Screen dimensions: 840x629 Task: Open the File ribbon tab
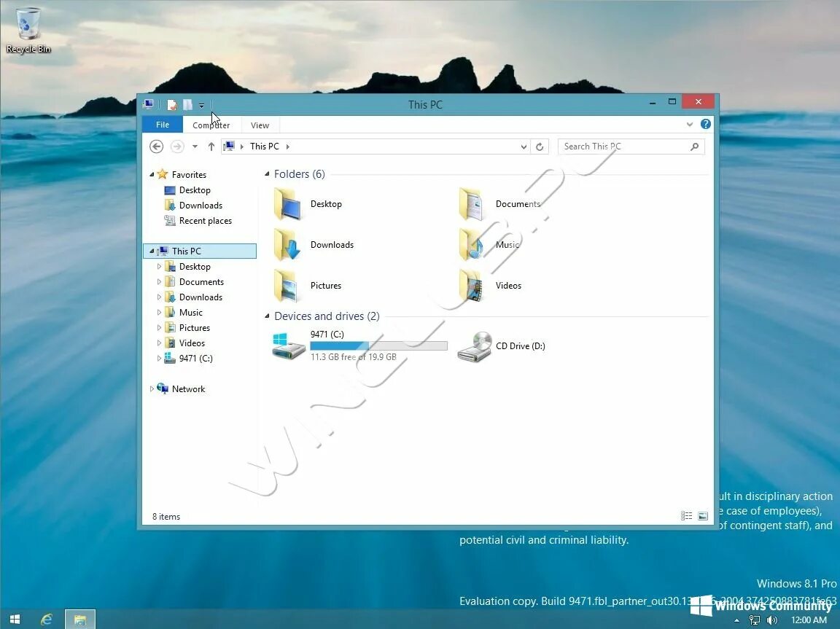pos(163,125)
